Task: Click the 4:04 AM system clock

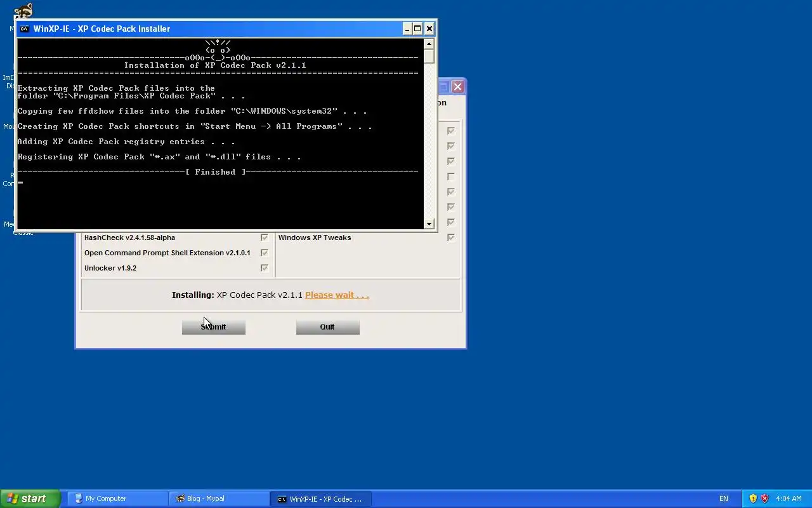Action: click(x=789, y=498)
